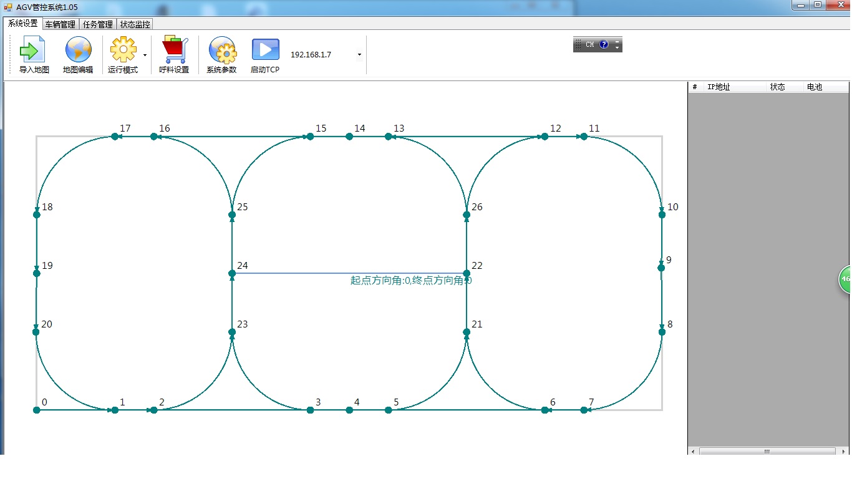Click the 状态 column header

pyautogui.click(x=785, y=87)
